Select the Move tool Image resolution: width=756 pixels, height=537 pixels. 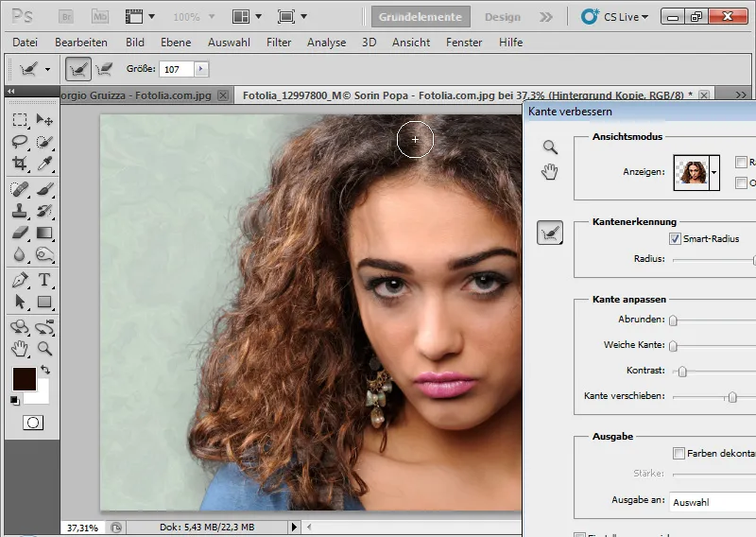pos(44,119)
